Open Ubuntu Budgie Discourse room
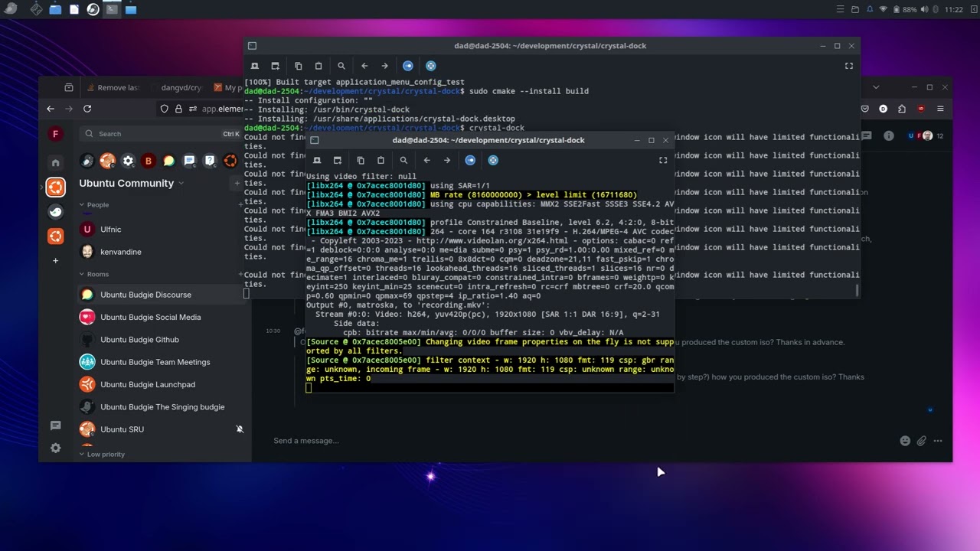 161,295
